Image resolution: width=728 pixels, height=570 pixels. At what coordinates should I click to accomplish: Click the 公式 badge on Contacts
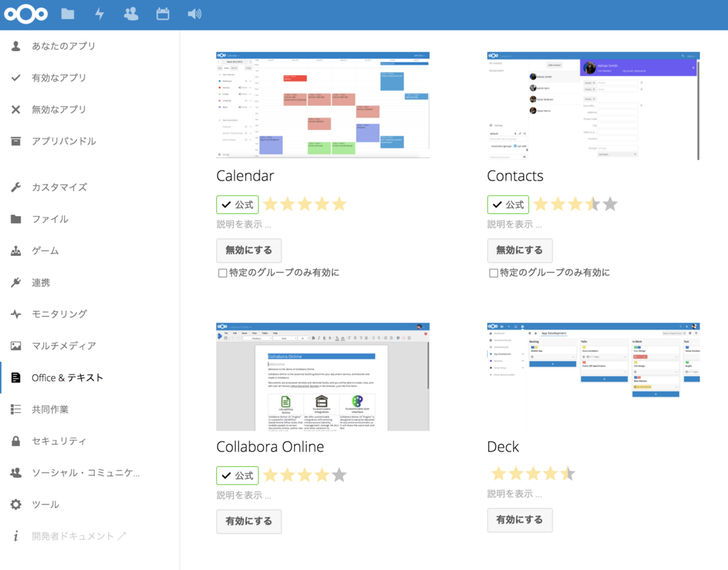coord(508,205)
